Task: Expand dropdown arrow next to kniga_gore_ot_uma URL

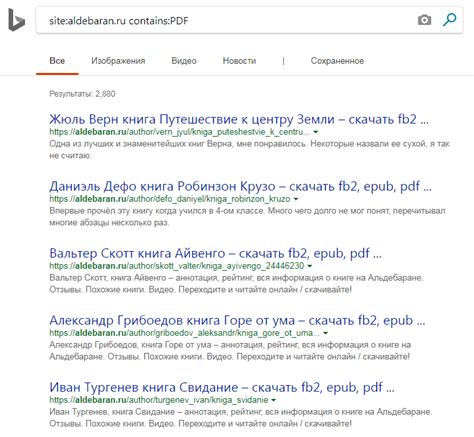Action: pos(325,333)
